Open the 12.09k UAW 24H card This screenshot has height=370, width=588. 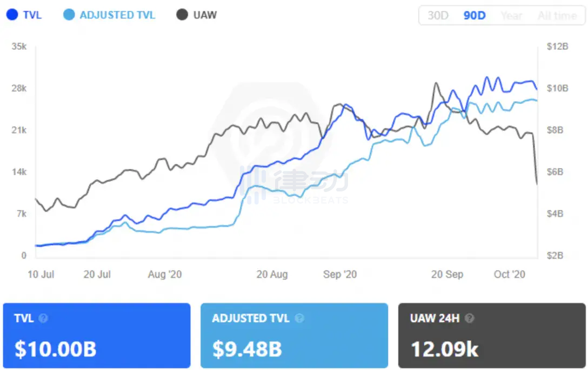[x=492, y=335]
